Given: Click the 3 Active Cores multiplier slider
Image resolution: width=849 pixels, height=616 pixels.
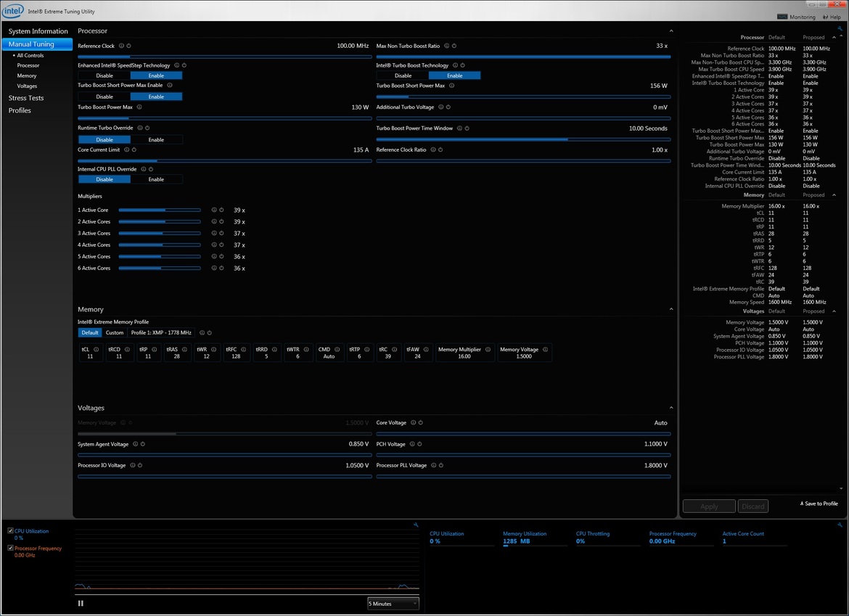Looking at the screenshot, I should click(160, 234).
